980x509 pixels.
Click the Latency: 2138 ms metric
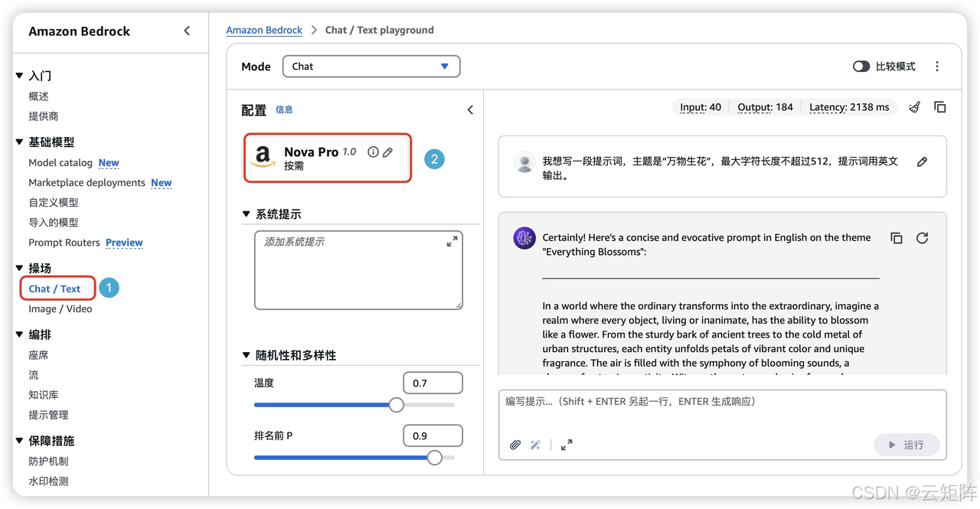tap(849, 107)
